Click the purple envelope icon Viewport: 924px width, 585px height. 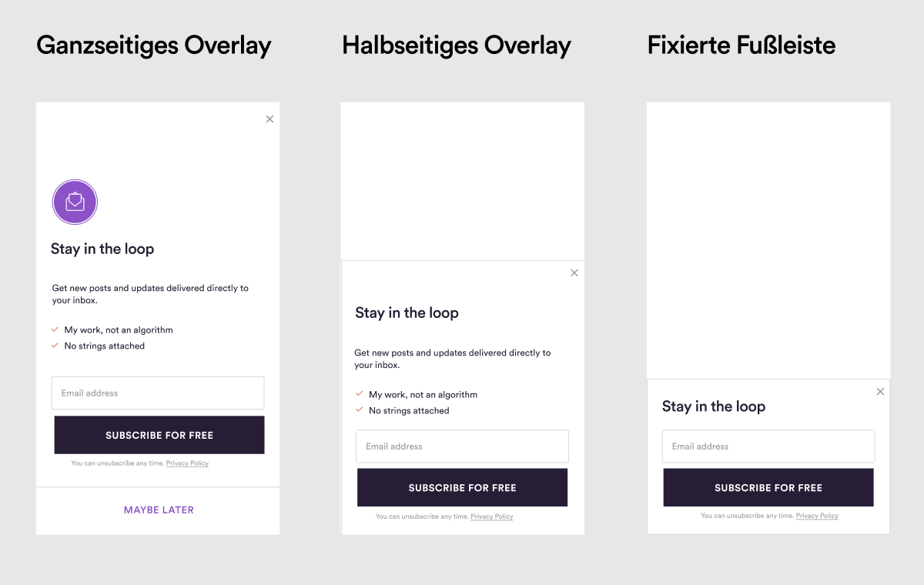click(75, 202)
